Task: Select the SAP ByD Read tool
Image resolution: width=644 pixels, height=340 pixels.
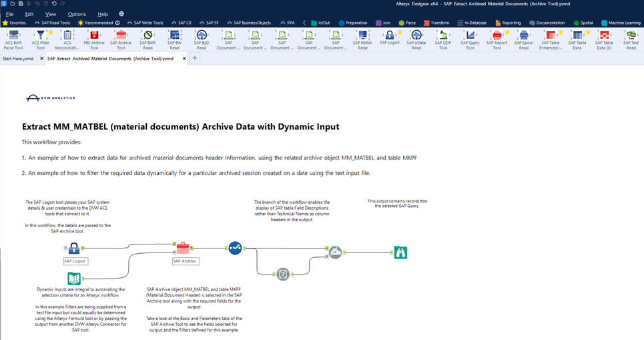Action: click(202, 39)
